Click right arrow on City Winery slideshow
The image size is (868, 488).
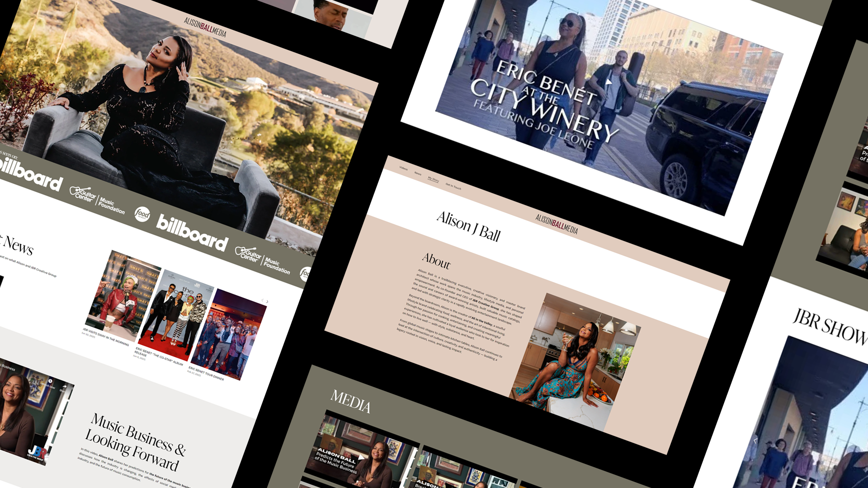(750, 134)
